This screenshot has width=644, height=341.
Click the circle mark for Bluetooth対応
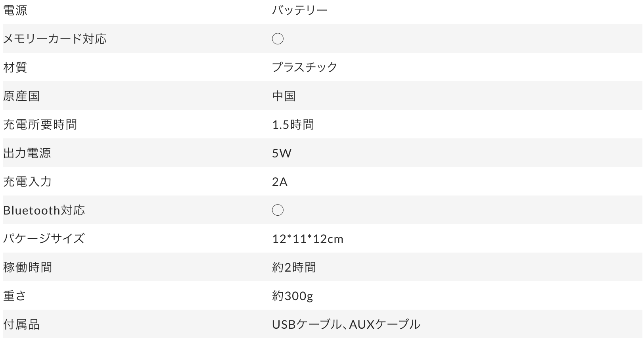tap(278, 210)
